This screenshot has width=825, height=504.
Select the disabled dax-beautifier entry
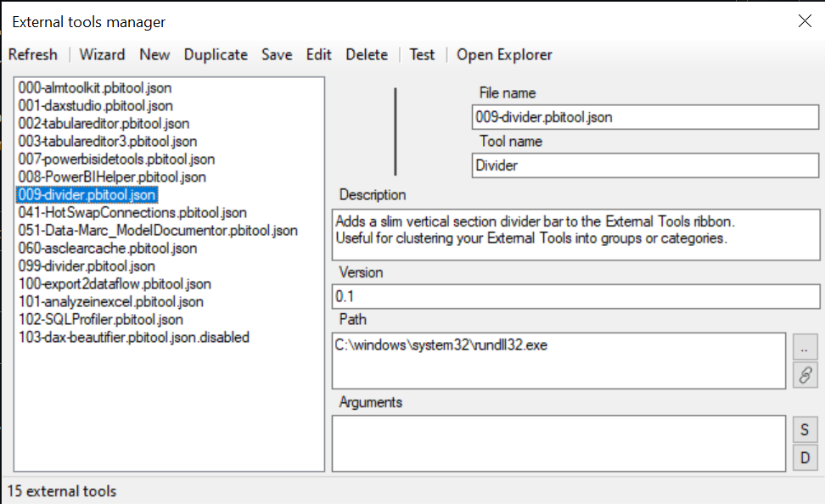coord(133,338)
